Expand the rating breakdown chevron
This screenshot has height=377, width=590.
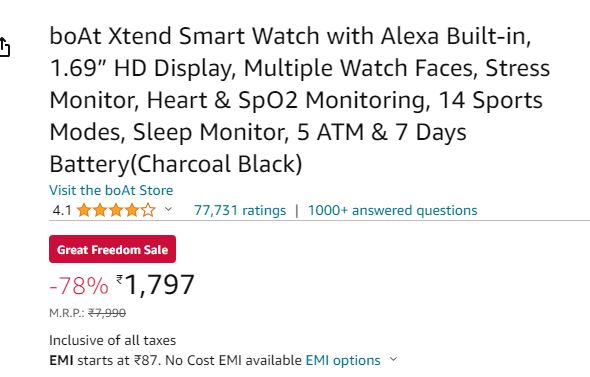[168, 209]
